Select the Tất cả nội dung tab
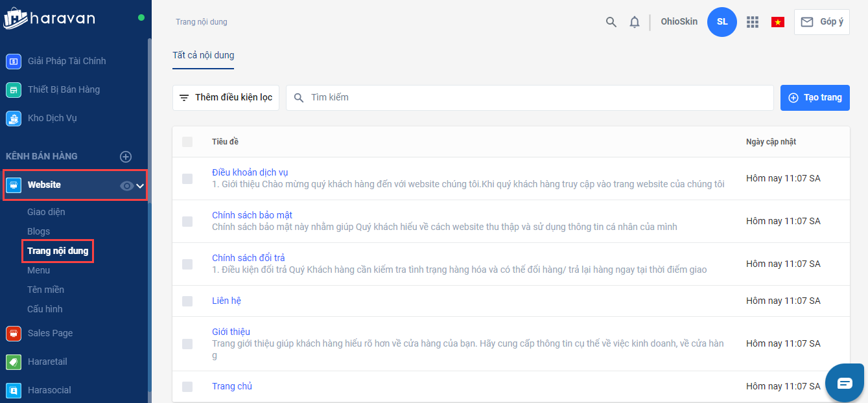 203,56
